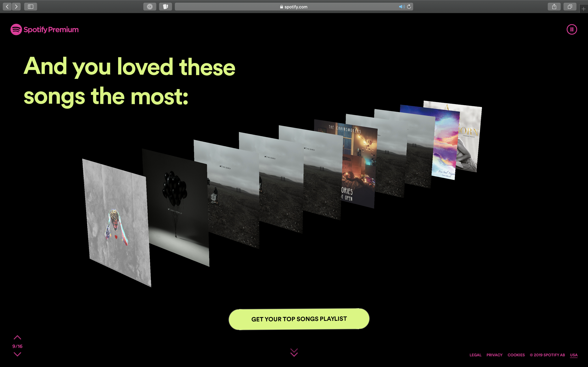
Task: Open a new tab with the plus button
Action: point(584,9)
